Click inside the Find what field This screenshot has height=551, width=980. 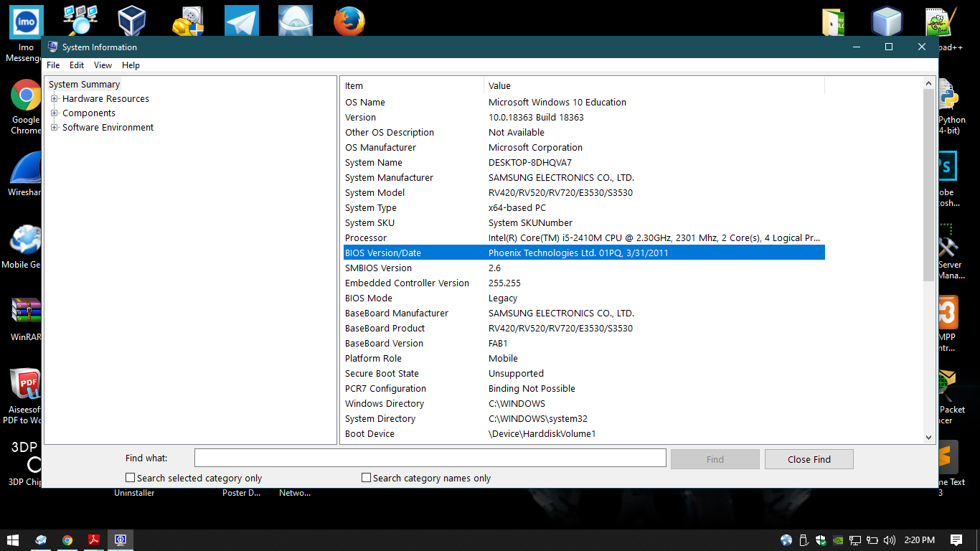click(x=429, y=457)
